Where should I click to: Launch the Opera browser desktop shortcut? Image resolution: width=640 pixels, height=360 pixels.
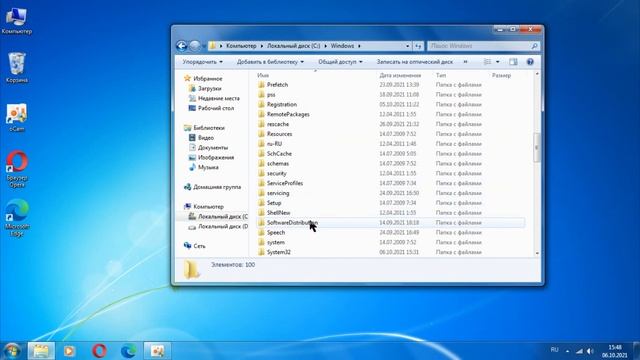[17, 169]
